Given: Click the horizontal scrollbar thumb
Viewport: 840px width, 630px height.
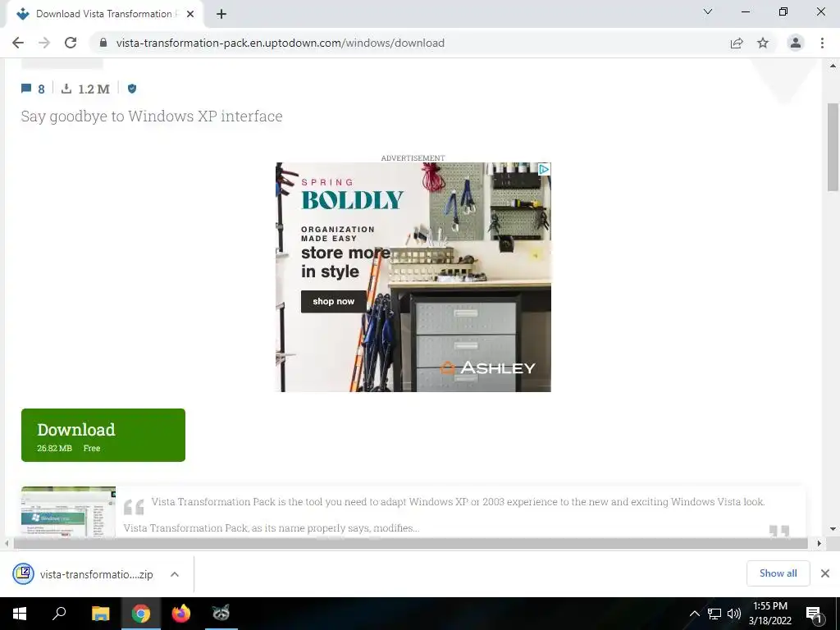Looking at the screenshot, I should click(410, 543).
